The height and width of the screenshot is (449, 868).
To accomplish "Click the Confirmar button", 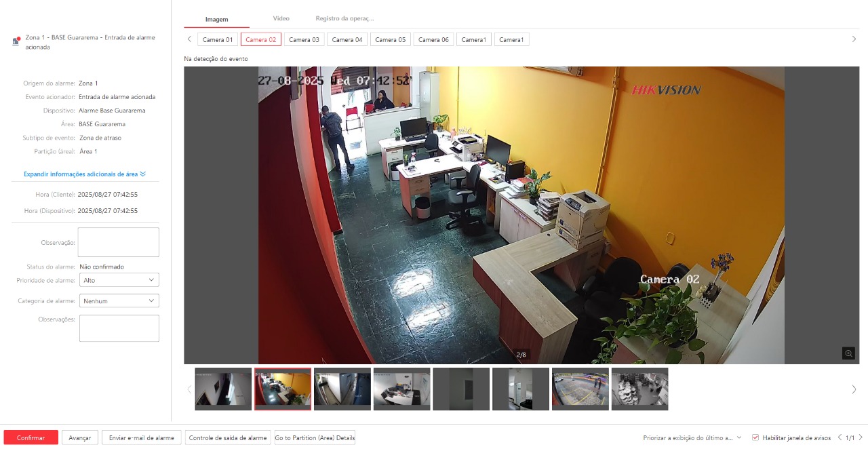I will pos(30,437).
